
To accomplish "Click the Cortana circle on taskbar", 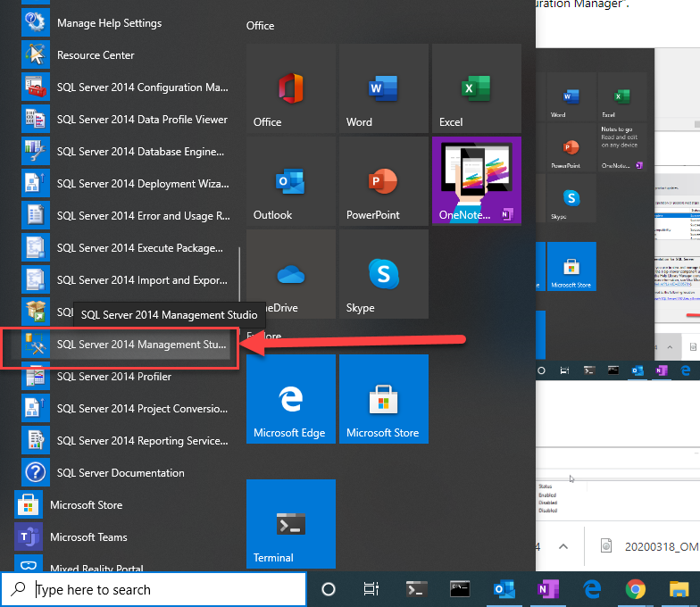I will pos(329,589).
